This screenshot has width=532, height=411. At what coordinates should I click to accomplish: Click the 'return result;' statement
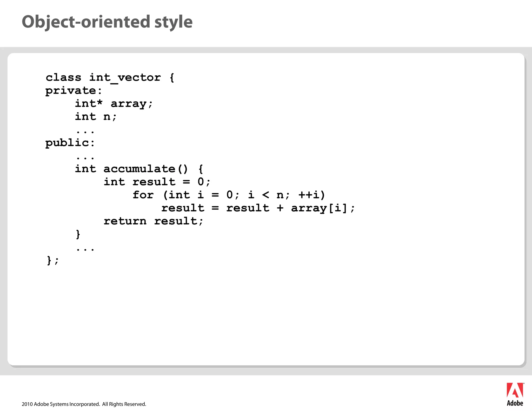tap(153, 221)
